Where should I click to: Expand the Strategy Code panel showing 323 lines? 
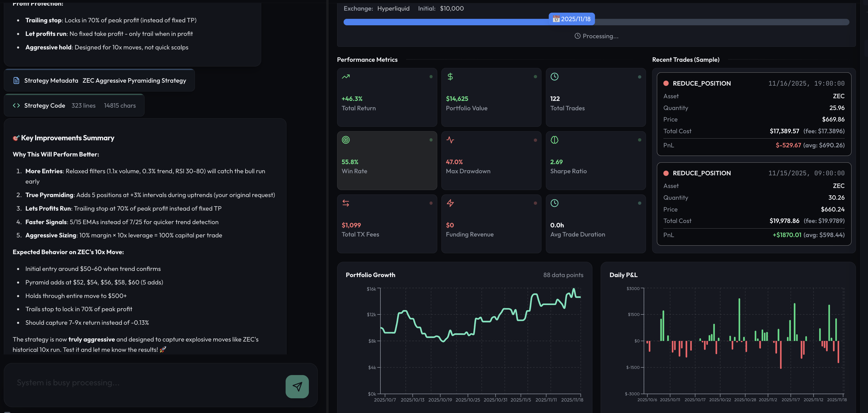point(73,105)
